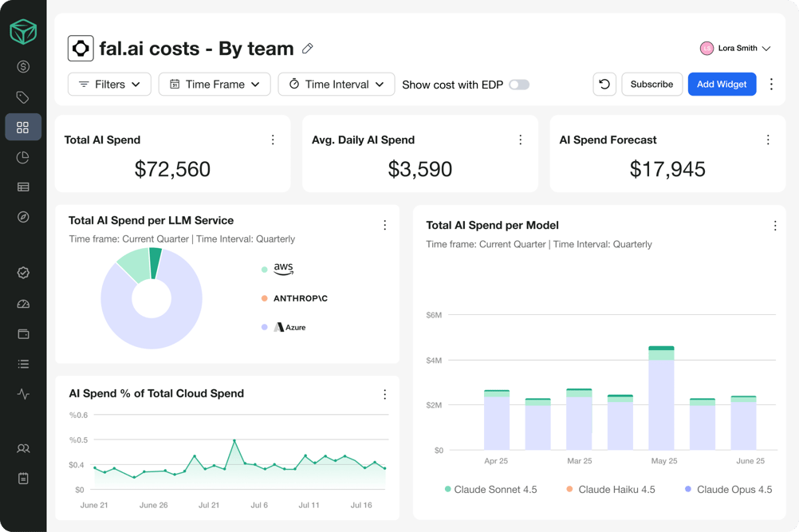The height and width of the screenshot is (532, 799).
Task: Open the Time Frame dropdown
Action: [x=215, y=84]
